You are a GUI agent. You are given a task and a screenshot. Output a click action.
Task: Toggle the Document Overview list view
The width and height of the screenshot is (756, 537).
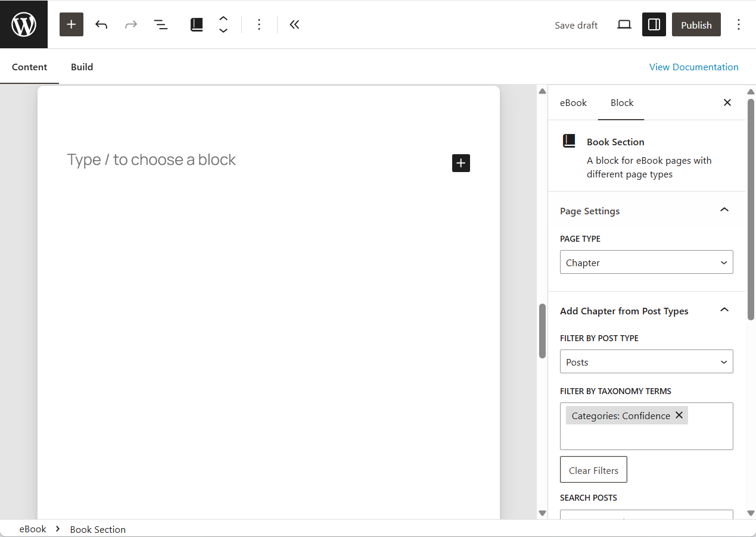click(161, 24)
